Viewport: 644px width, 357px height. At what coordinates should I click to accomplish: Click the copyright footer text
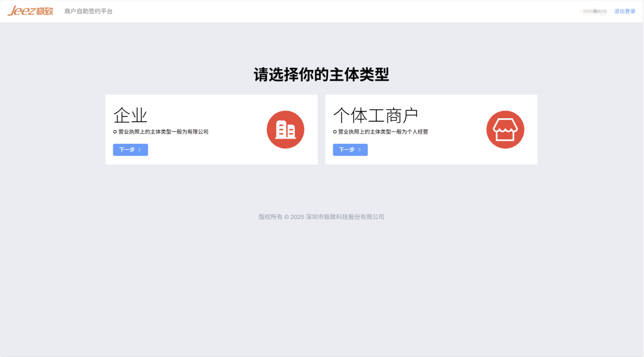pyautogui.click(x=322, y=217)
